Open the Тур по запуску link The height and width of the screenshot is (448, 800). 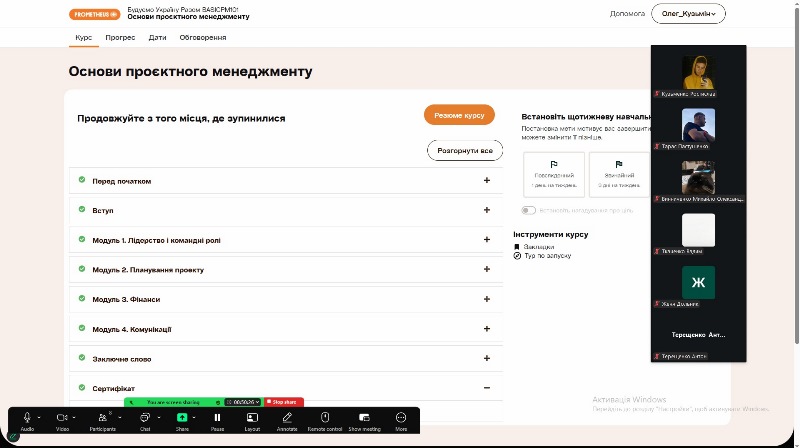click(547, 256)
